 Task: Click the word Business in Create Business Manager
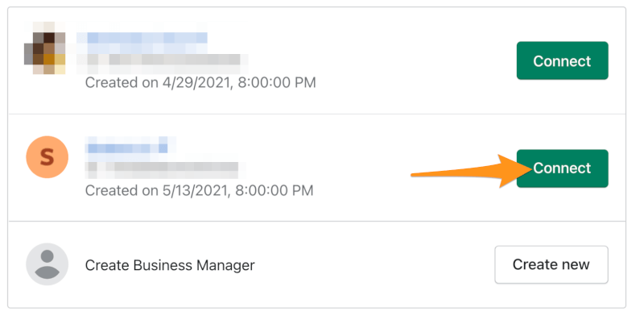[x=163, y=265]
